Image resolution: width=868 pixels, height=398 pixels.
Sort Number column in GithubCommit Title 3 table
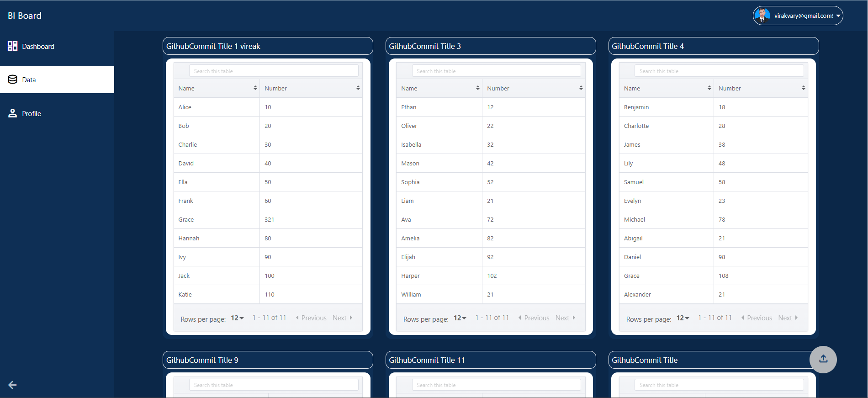pyautogui.click(x=581, y=88)
